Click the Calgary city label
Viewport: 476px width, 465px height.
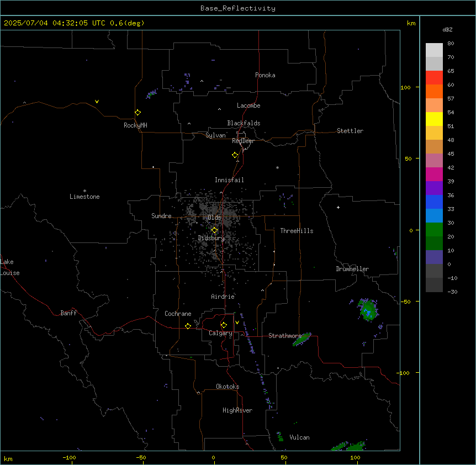click(x=220, y=333)
